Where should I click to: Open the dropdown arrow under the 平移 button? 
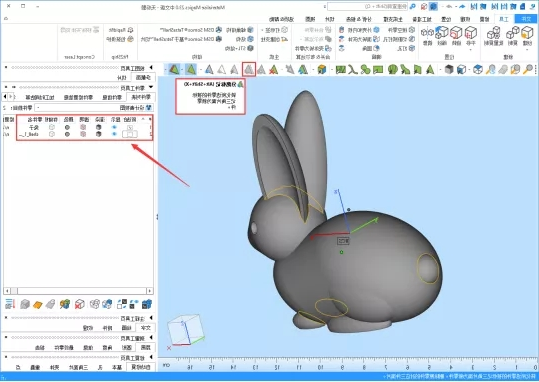point(471,50)
